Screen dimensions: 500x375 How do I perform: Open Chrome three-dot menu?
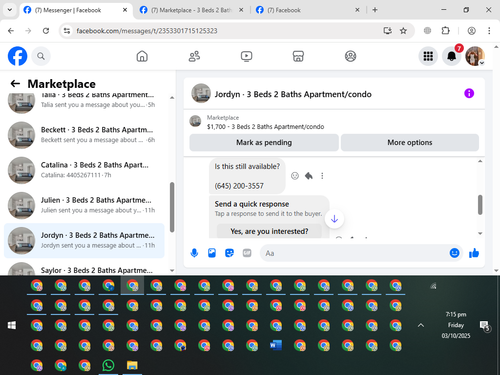tap(489, 31)
